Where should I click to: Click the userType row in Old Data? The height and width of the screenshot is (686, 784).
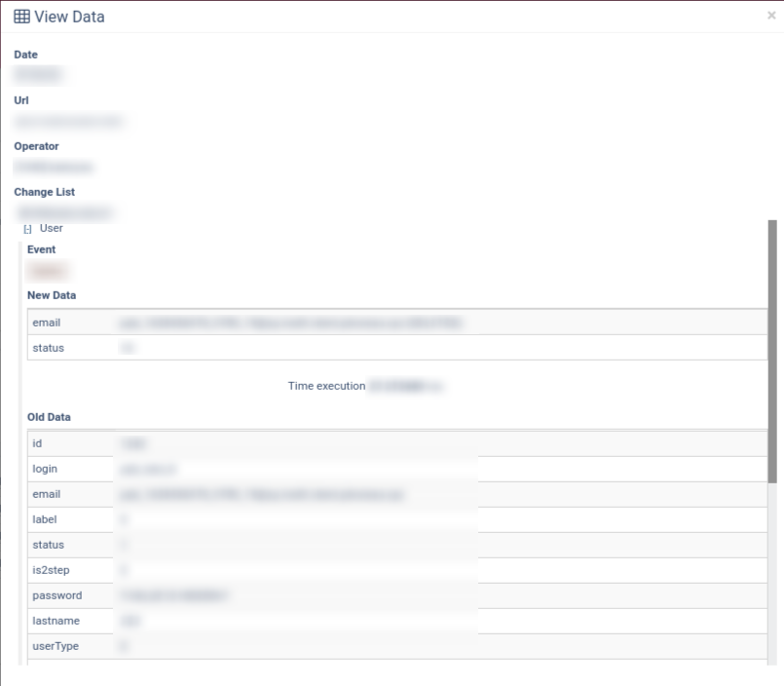395,646
